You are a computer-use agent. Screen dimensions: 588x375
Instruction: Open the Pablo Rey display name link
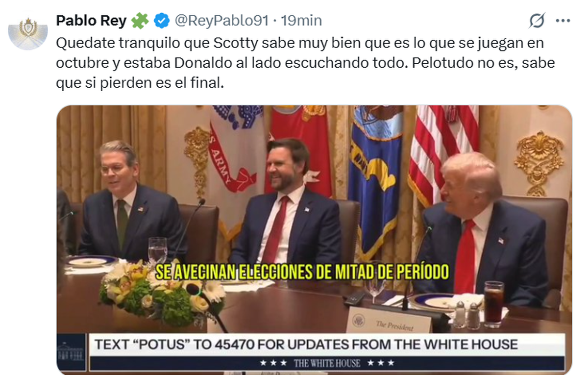(91, 21)
